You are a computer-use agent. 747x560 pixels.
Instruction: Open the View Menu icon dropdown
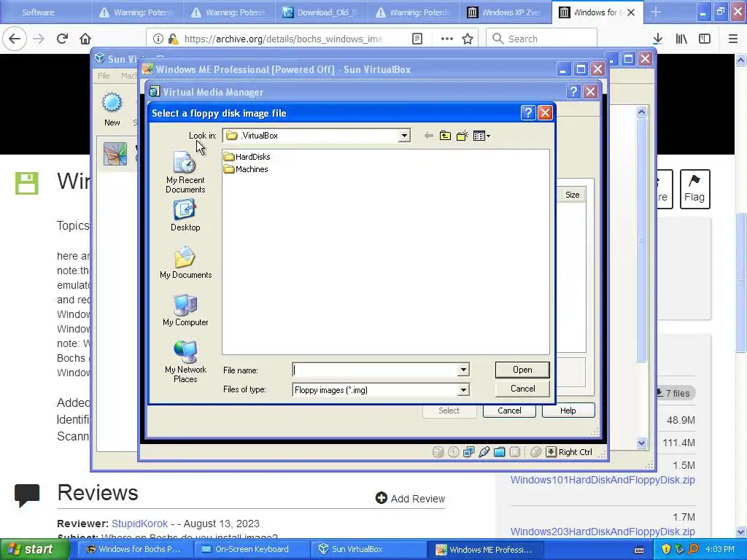click(x=481, y=136)
